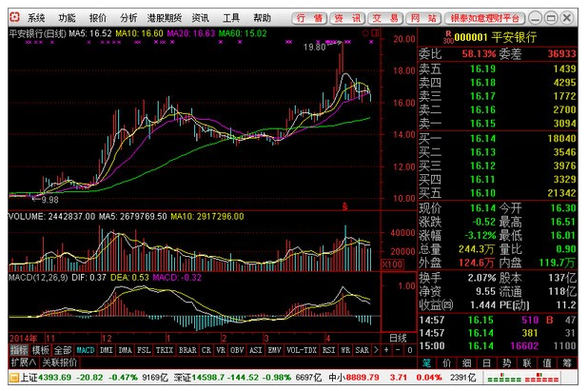588x391 pixels.
Task: Click the 行情 button
Action: pos(309,18)
